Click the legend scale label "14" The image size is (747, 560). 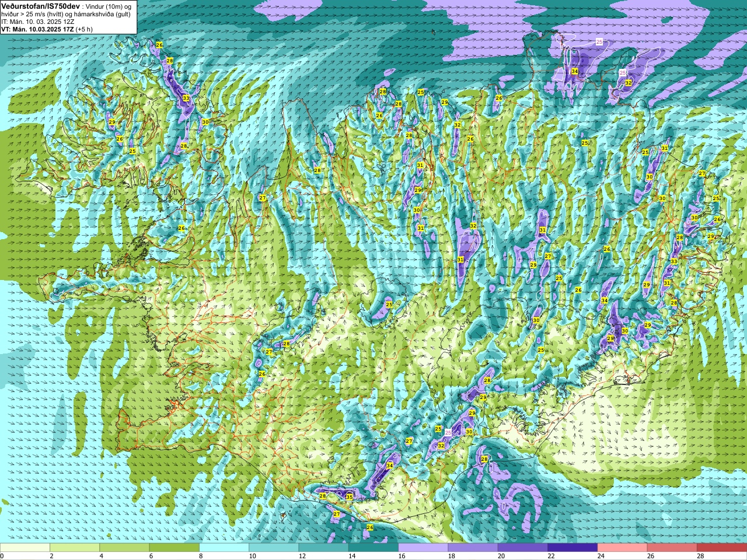tap(352, 556)
